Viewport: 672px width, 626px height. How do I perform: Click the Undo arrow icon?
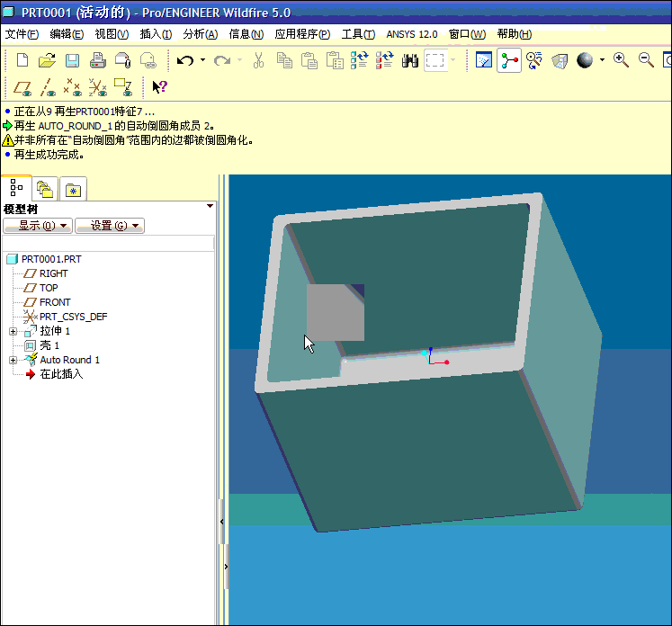185,60
